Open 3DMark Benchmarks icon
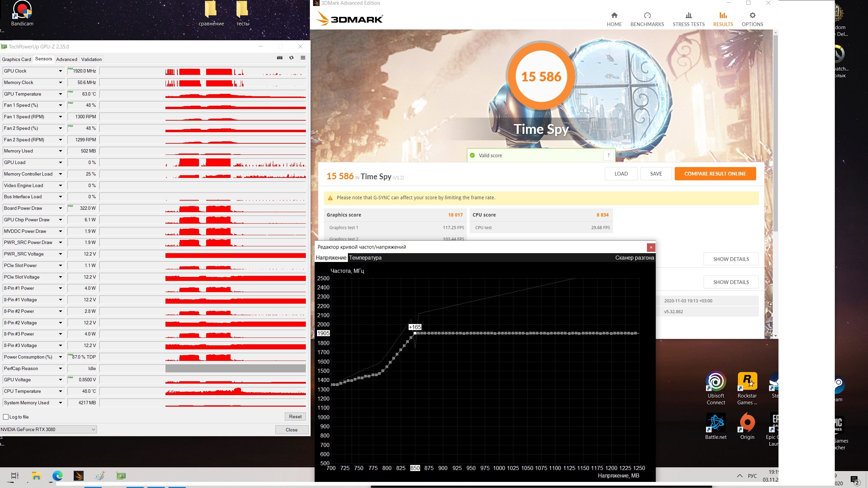Image resolution: width=868 pixels, height=488 pixels. tap(647, 16)
